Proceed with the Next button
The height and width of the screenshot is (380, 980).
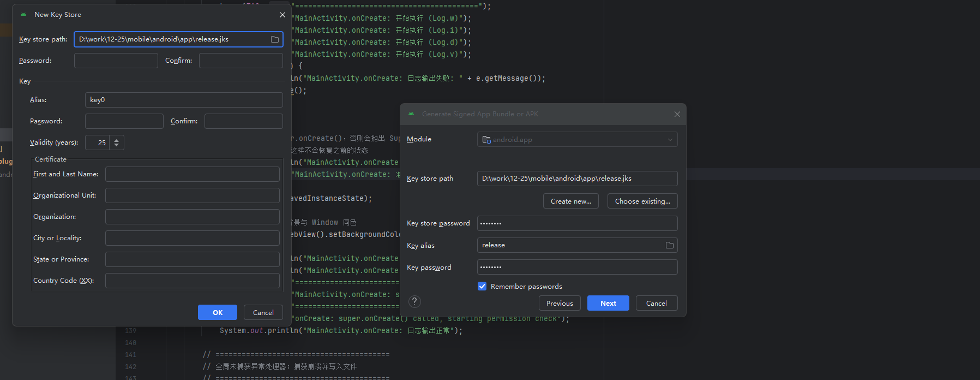click(x=608, y=303)
